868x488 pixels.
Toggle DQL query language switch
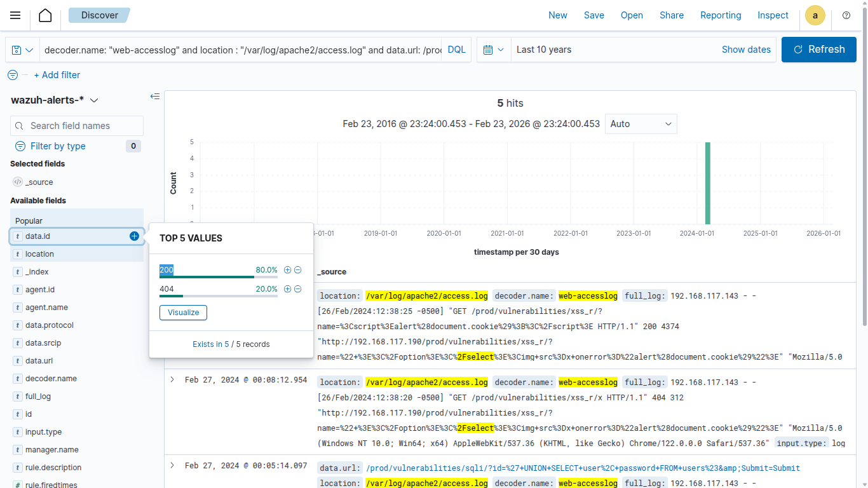point(456,50)
